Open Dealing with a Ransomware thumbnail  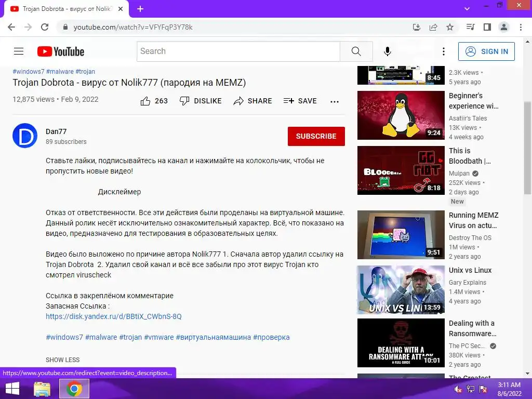coord(401,343)
